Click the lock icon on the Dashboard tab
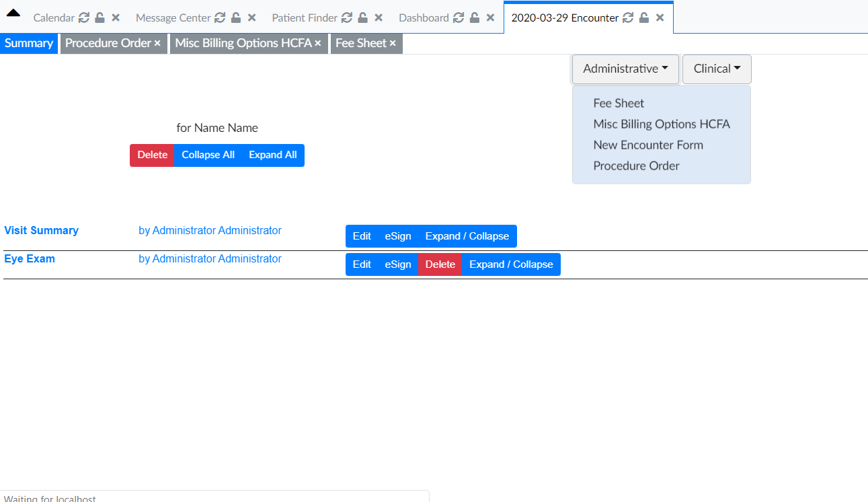Screen dimensions: 868x502 point(474,17)
